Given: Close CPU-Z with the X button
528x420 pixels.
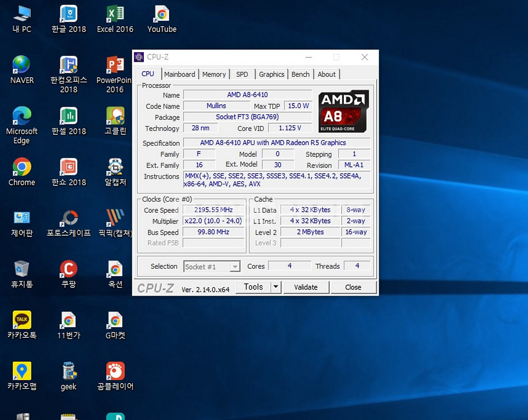Looking at the screenshot, I should click(365, 57).
